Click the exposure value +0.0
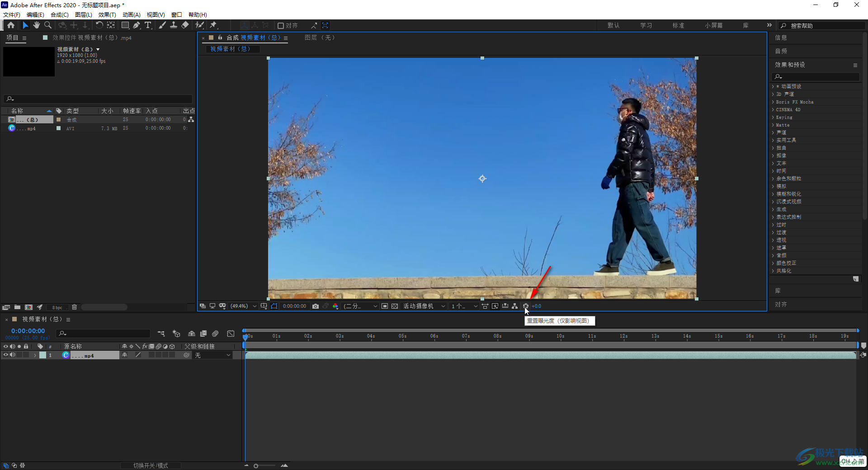Viewport: 868px width, 470px height. 536,306
